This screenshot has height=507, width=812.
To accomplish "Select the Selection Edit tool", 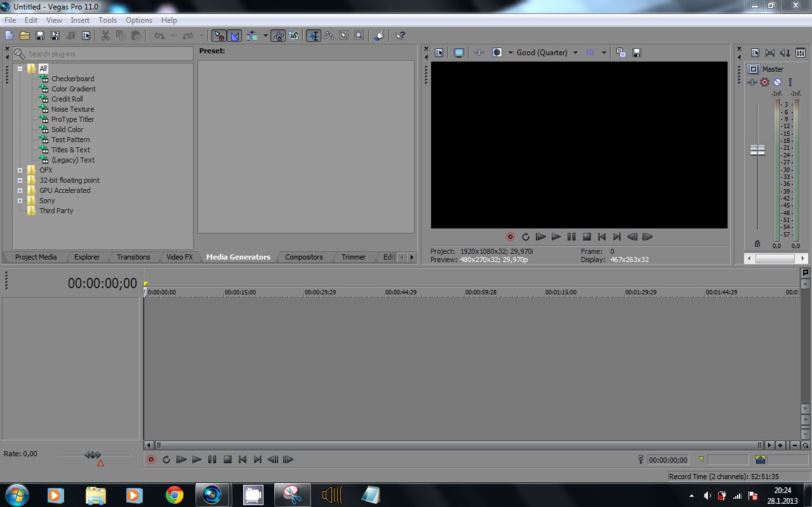I will [x=344, y=36].
